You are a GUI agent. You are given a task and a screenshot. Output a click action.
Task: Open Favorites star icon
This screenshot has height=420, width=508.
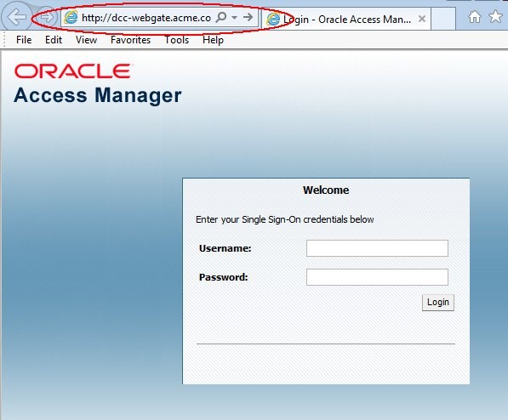pyautogui.click(x=496, y=16)
